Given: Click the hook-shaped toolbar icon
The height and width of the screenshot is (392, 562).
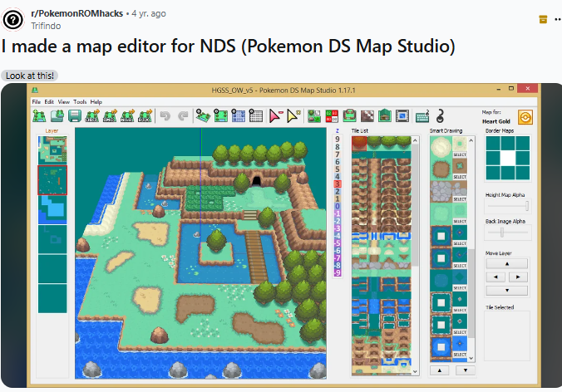Looking at the screenshot, I should [x=440, y=116].
